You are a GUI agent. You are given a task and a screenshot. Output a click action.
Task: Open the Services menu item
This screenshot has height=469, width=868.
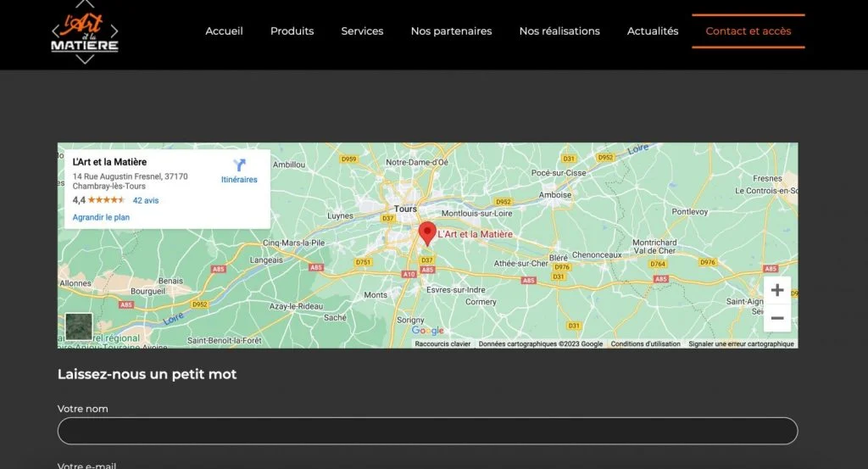pyautogui.click(x=362, y=31)
